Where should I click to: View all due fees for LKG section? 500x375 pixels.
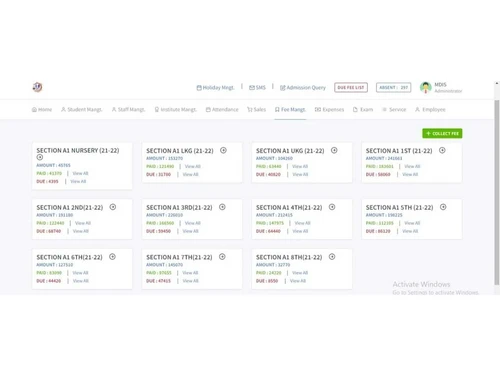[190, 174]
